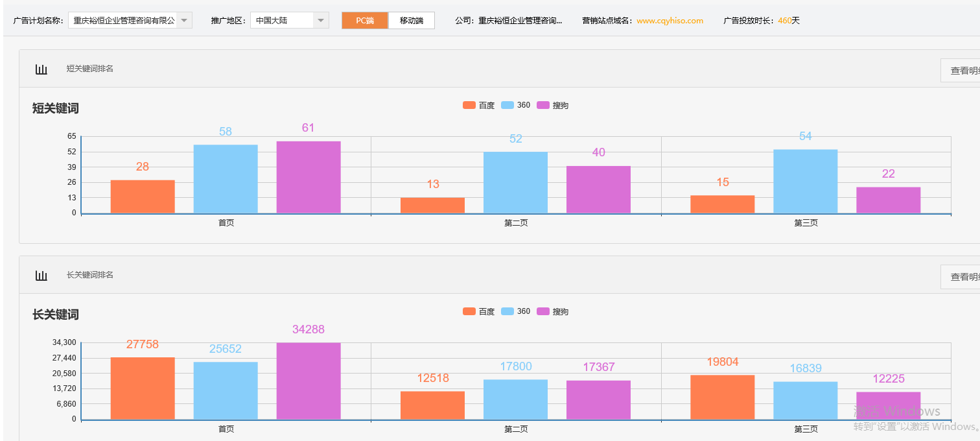Click the bar chart icon beside 短关键词排名

(41, 69)
